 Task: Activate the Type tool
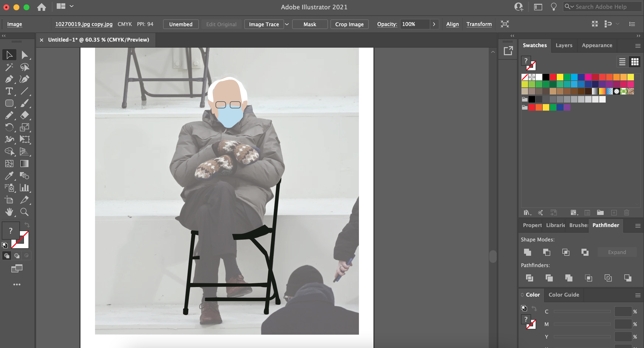coord(9,91)
